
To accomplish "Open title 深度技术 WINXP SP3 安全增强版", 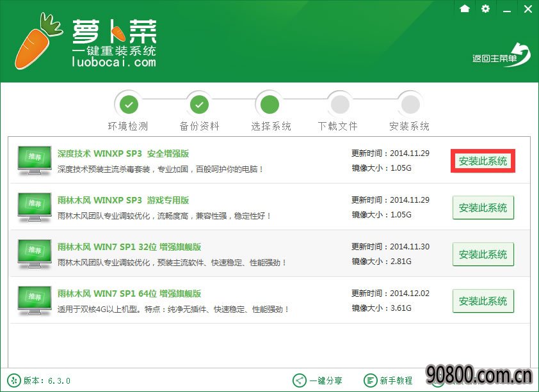I will (x=123, y=153).
